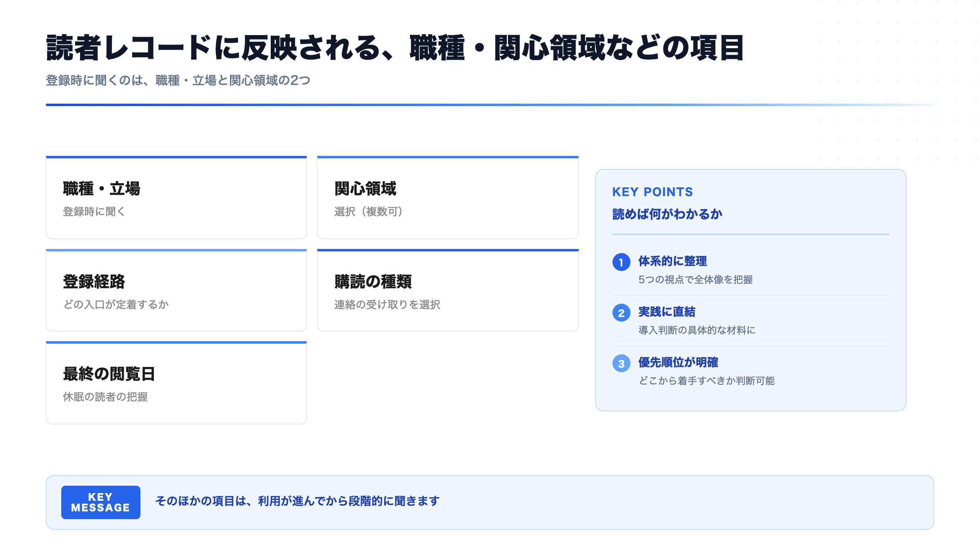Click the KEY POINTS label

(x=653, y=192)
